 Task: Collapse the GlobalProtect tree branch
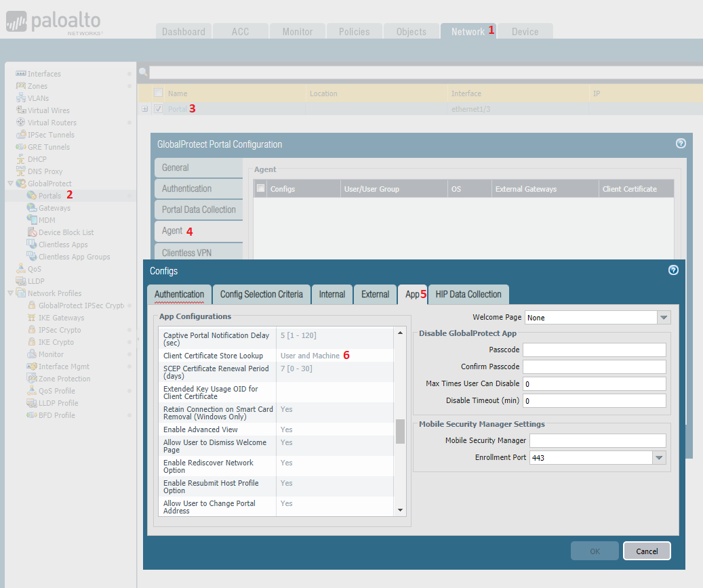[x=10, y=183]
